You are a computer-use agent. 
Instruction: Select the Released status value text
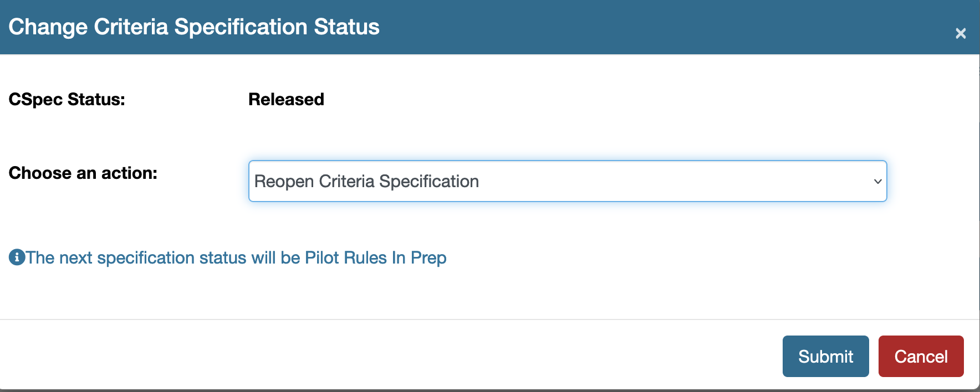pyautogui.click(x=286, y=100)
